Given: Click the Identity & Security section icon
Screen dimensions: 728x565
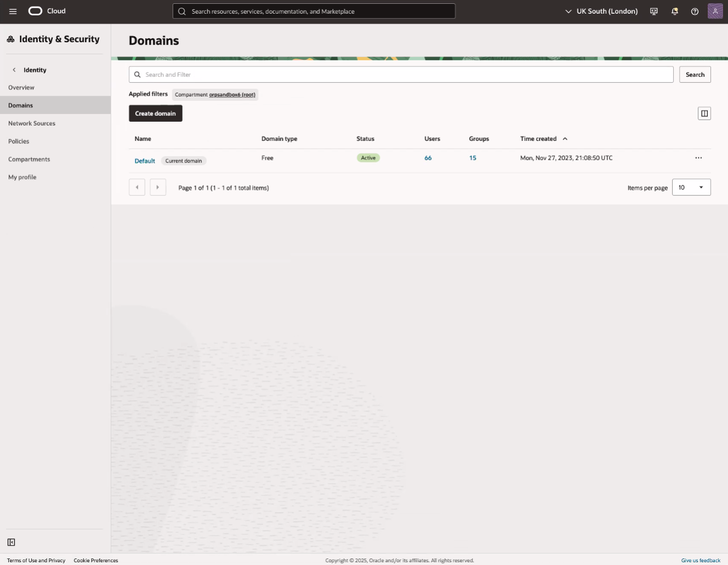Looking at the screenshot, I should [x=10, y=38].
